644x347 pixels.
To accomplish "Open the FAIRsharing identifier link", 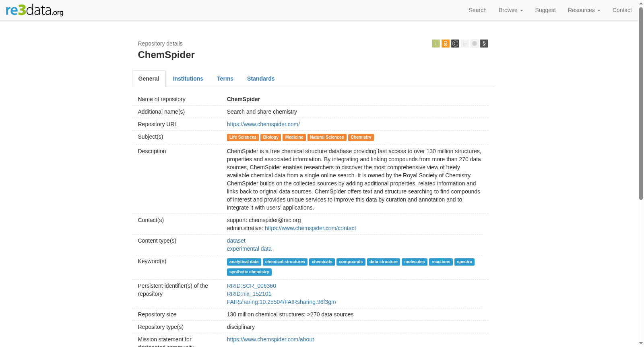I will 281,302.
